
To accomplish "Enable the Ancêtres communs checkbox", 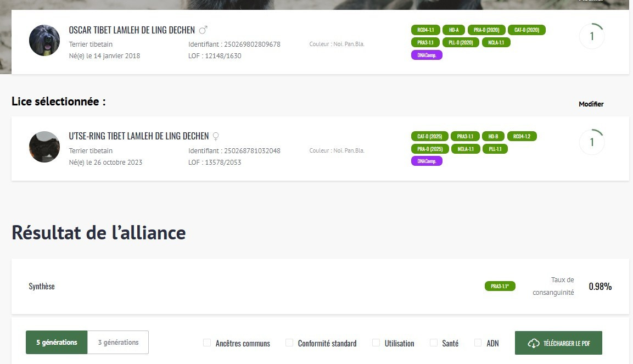I will click(x=207, y=343).
